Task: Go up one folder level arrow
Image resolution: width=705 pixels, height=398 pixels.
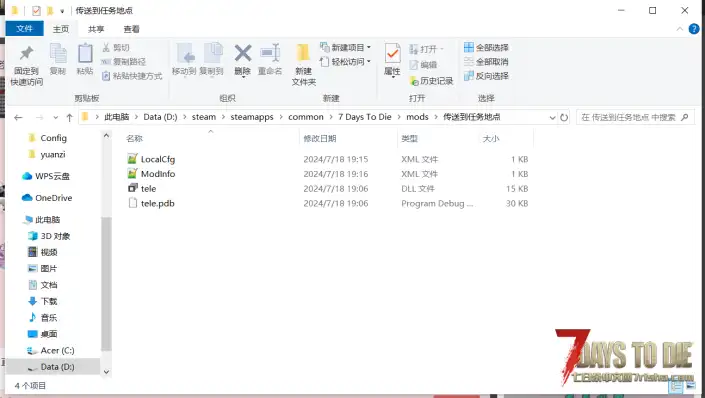Action: tap(69, 117)
